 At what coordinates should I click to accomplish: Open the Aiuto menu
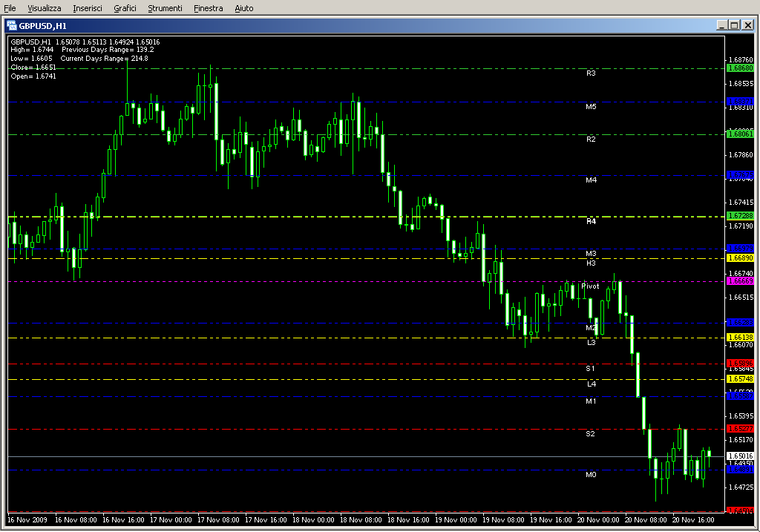(243, 8)
